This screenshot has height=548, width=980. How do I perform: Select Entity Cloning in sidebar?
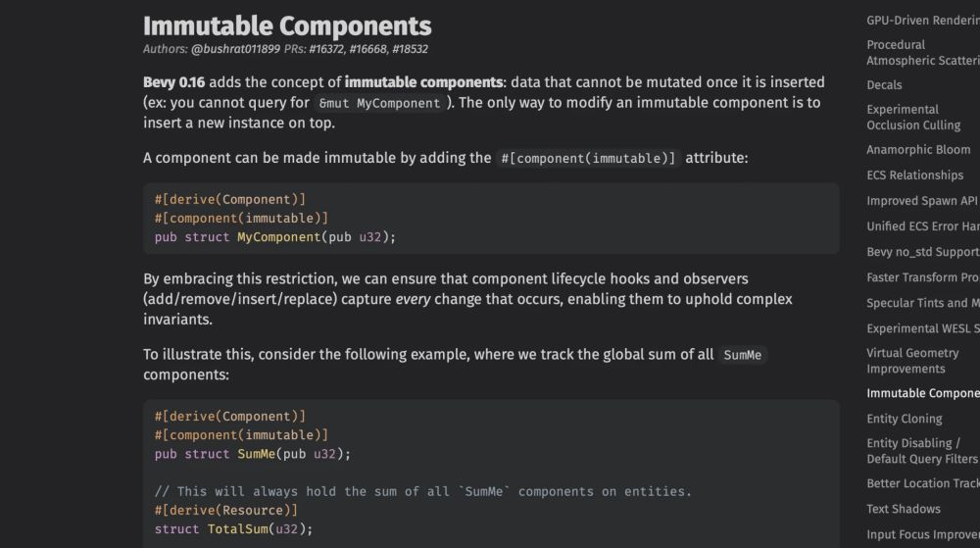(x=904, y=419)
